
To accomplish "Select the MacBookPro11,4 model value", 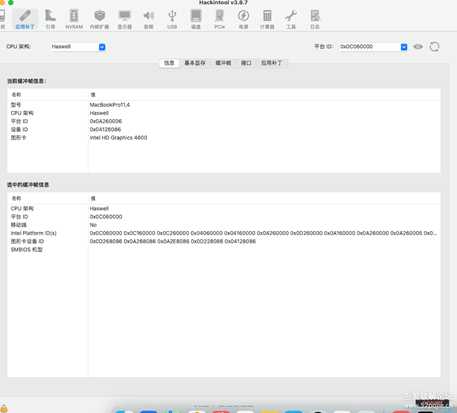I will coord(110,105).
